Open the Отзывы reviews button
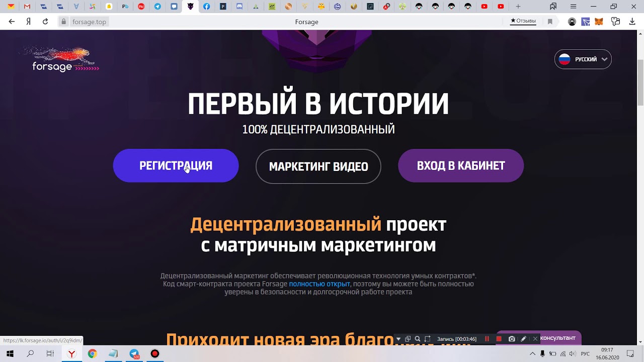644x362 pixels. [x=523, y=21]
